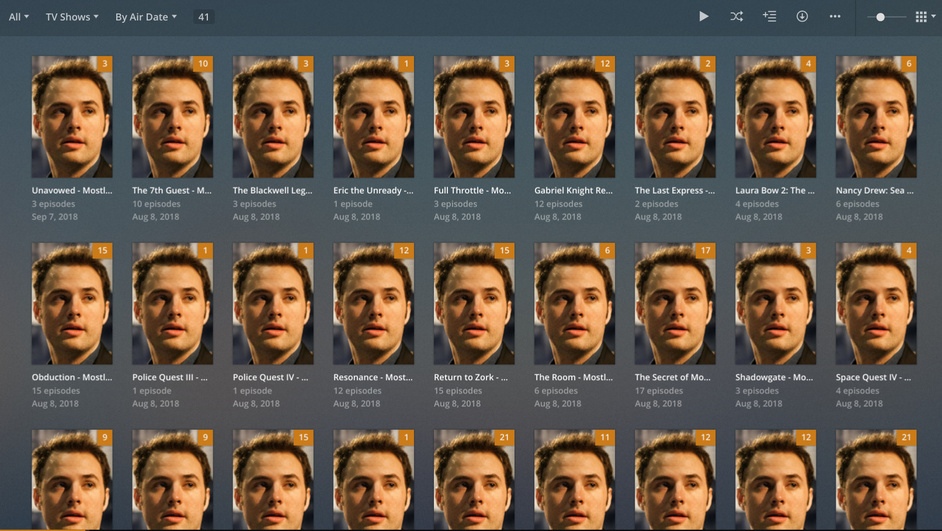Play all items in the library
This screenshot has height=531, width=942.
click(703, 16)
